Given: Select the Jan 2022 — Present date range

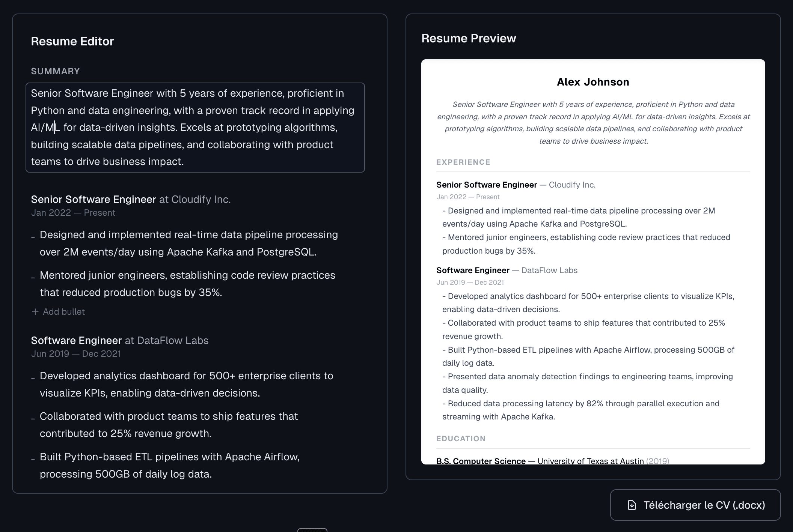Looking at the screenshot, I should click(73, 213).
